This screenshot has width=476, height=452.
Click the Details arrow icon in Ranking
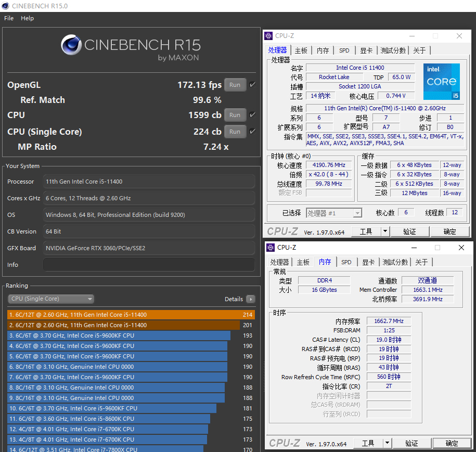[251, 299]
